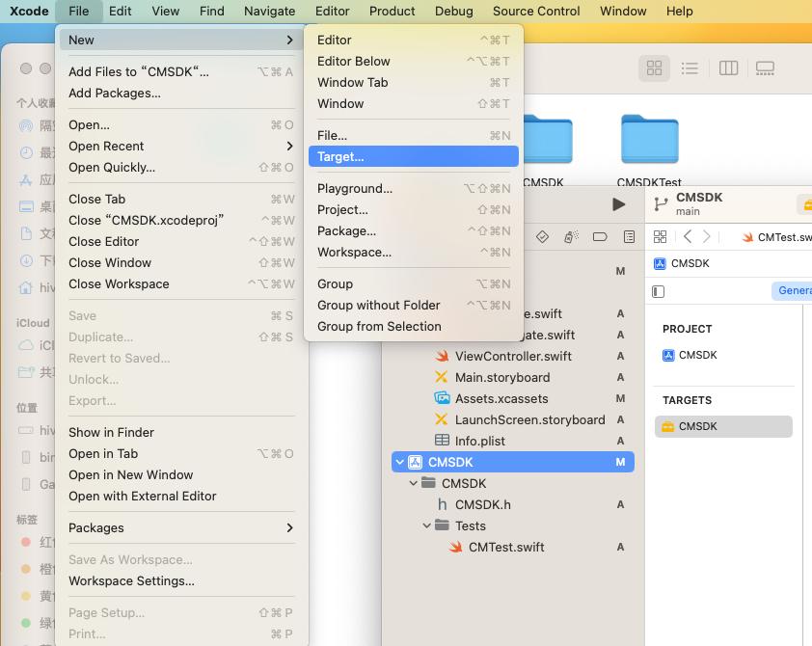
Task: Expand the Open Recent submenu
Action: pyautogui.click(x=181, y=146)
